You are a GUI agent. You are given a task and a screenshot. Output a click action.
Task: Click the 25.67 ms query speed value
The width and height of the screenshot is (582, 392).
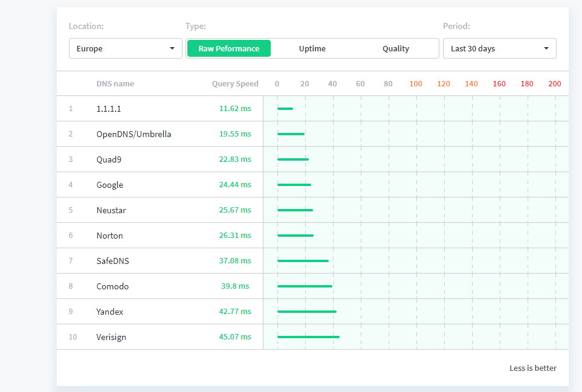tap(235, 210)
